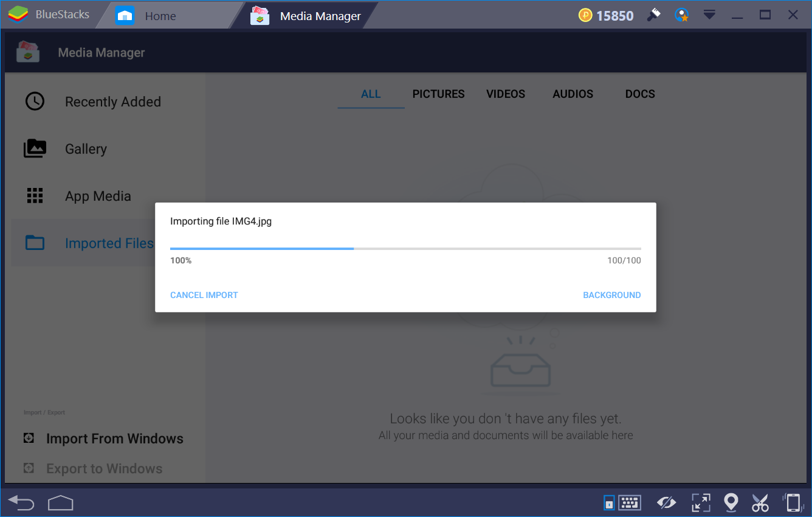
Task: Switch to the VIDEOS tab
Action: pos(506,94)
